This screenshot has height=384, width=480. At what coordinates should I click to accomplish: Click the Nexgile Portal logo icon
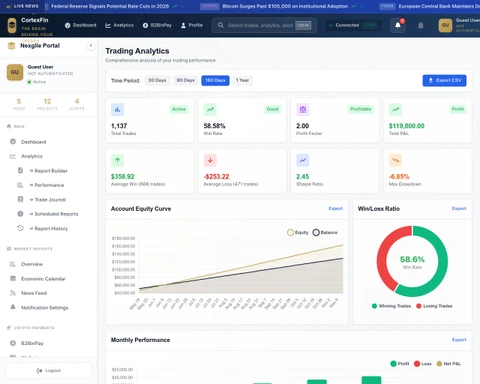point(11,46)
